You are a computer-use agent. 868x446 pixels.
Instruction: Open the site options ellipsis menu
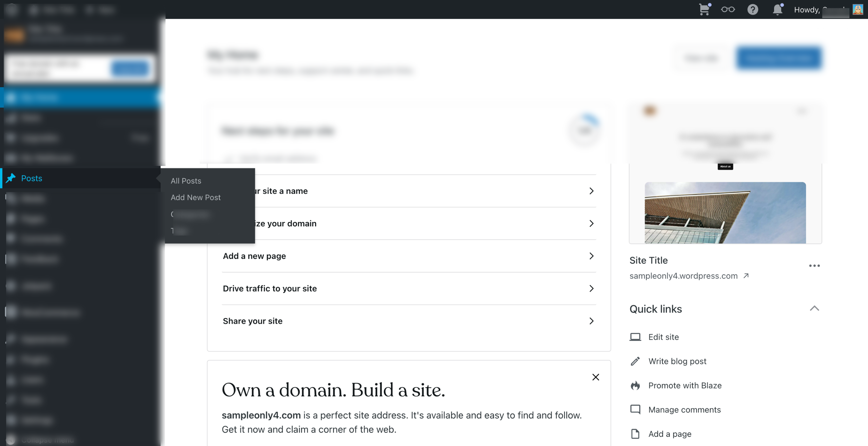tap(814, 266)
